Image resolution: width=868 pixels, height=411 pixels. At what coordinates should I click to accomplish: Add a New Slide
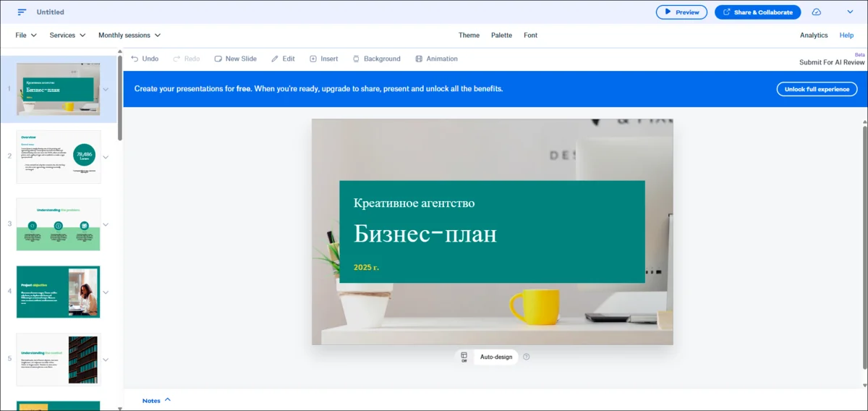235,59
